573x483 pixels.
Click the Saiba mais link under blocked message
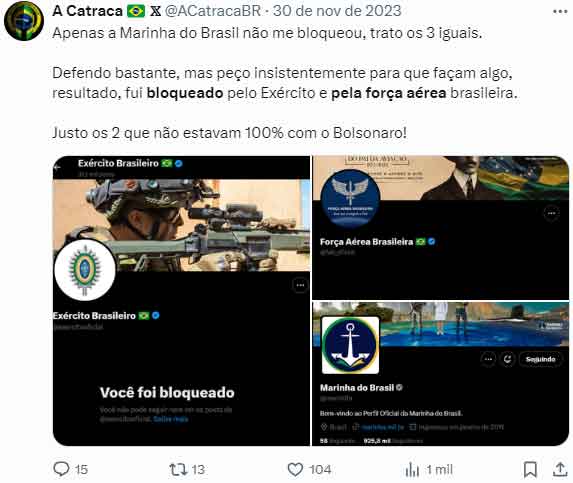171,419
